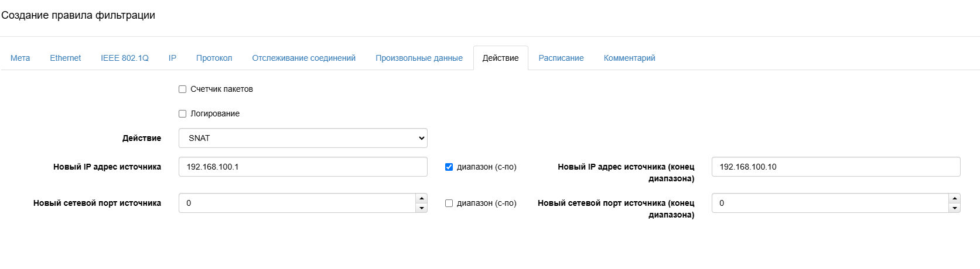
Task: Click the source IP range end field
Action: click(835, 167)
